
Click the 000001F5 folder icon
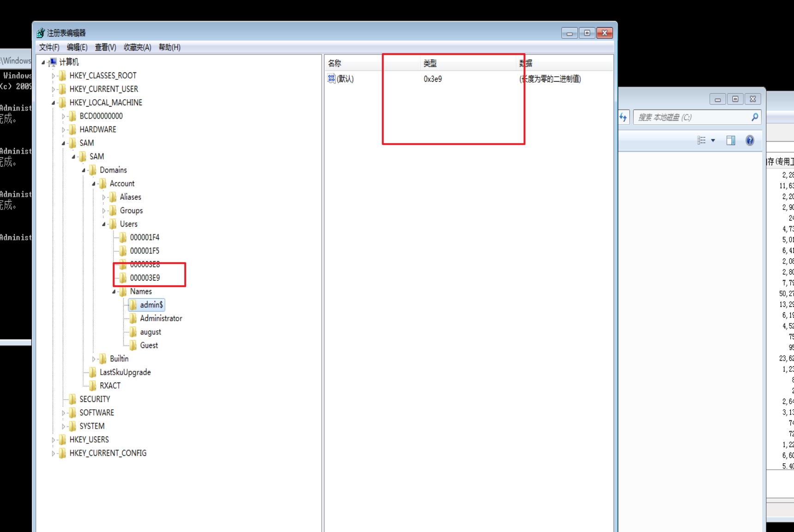[123, 251]
